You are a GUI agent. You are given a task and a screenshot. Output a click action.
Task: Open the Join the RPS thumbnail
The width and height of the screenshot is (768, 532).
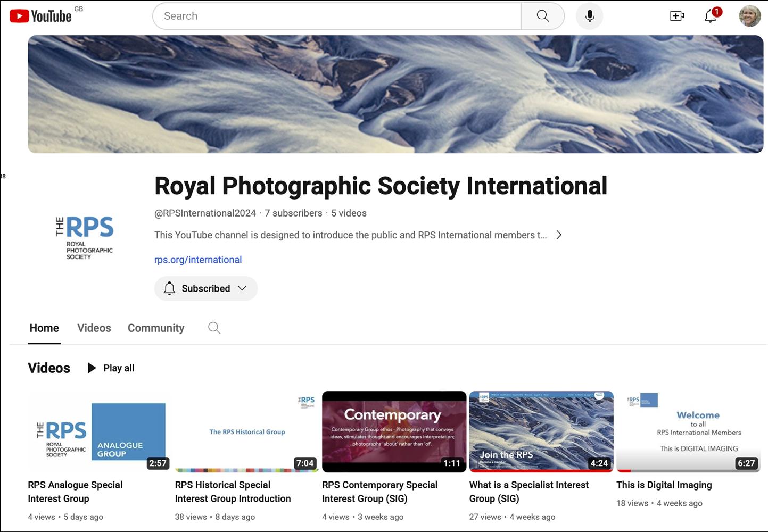pos(541,431)
